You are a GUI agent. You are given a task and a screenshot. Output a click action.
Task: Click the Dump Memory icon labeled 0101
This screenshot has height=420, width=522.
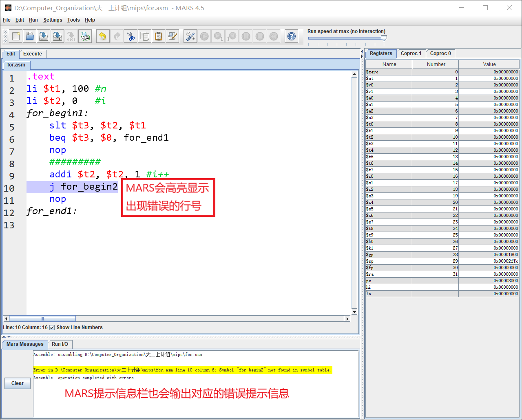click(71, 36)
